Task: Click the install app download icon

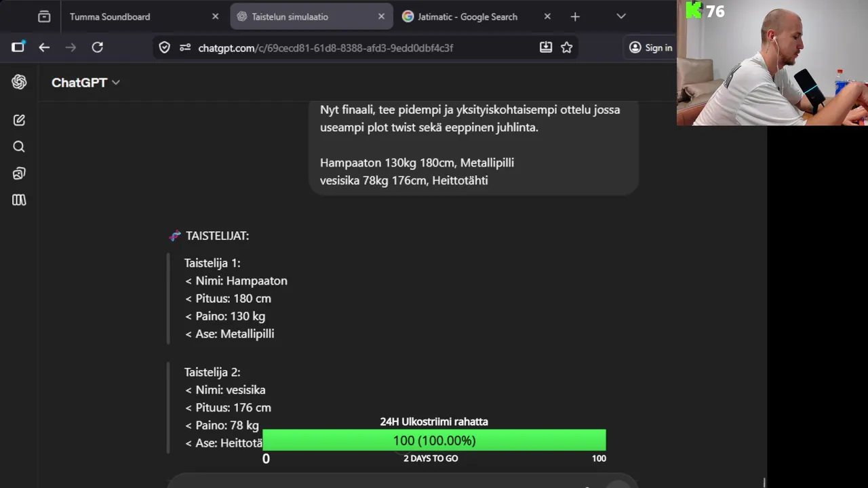Action: click(545, 47)
